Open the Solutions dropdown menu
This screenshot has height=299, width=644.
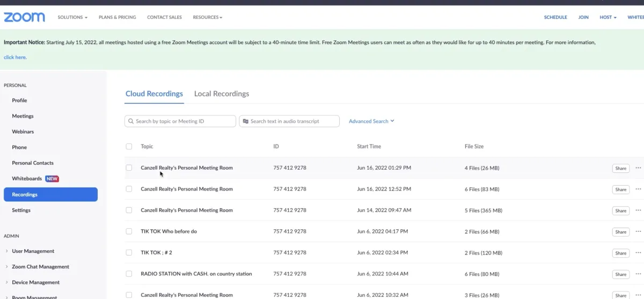click(x=72, y=17)
